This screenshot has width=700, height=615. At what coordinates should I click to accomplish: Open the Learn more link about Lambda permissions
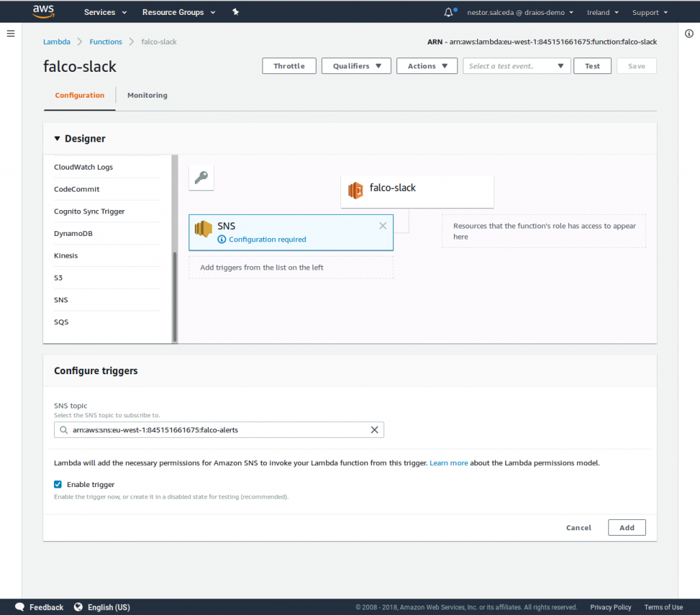448,462
